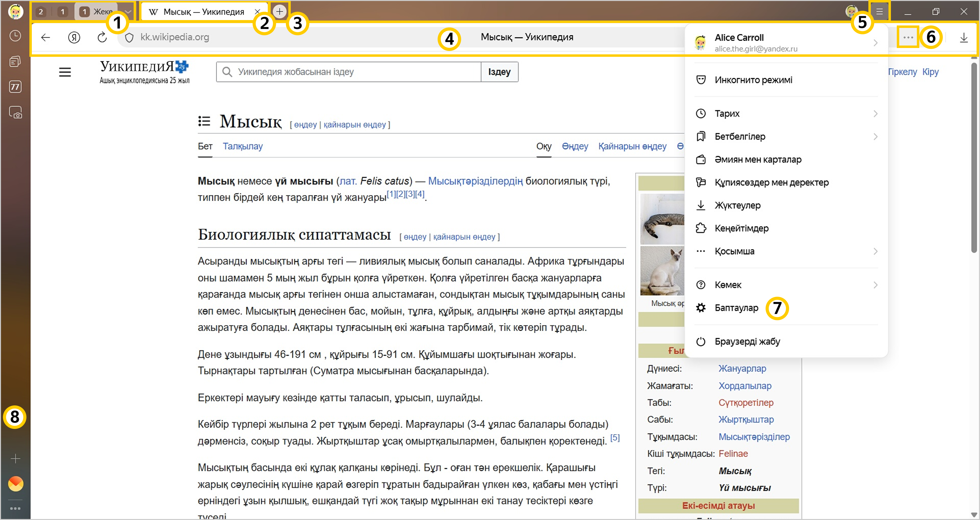Image resolution: width=980 pixels, height=520 pixels.
Task: Open the Жануарлар infobox link
Action: [742, 368]
